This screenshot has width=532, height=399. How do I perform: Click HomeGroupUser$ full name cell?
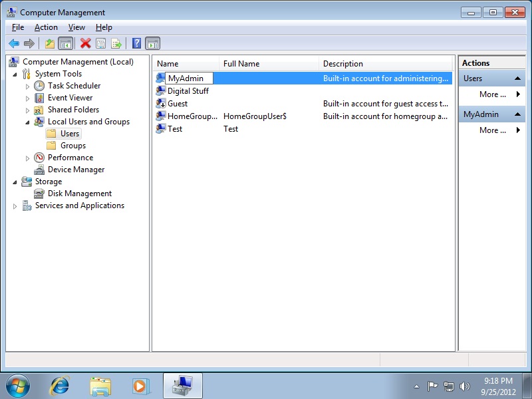click(x=255, y=116)
